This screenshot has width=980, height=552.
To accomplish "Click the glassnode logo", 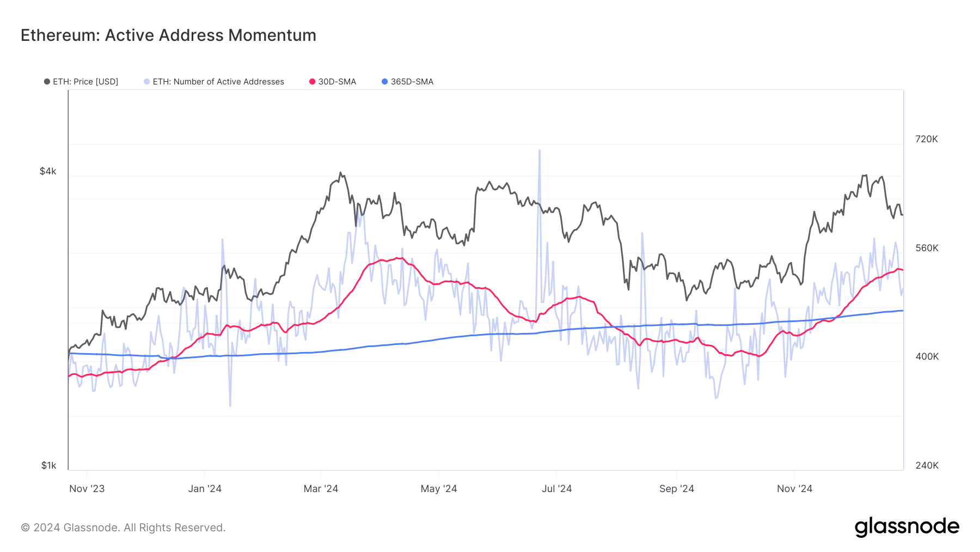I will [908, 526].
